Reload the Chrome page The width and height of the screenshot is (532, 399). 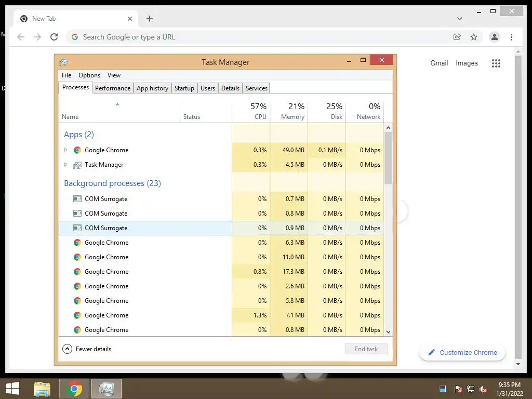(x=54, y=37)
